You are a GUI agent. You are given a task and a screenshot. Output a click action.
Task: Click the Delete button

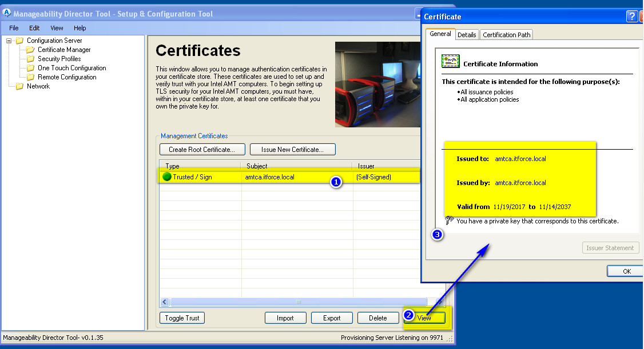[378, 318]
